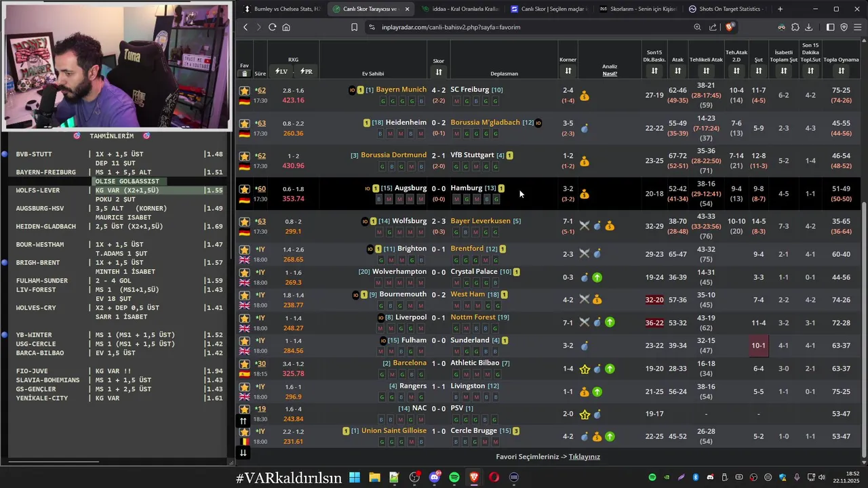Click yellow star analysis icon in NAC row
This screenshot has height=488, width=868.
(x=585, y=414)
